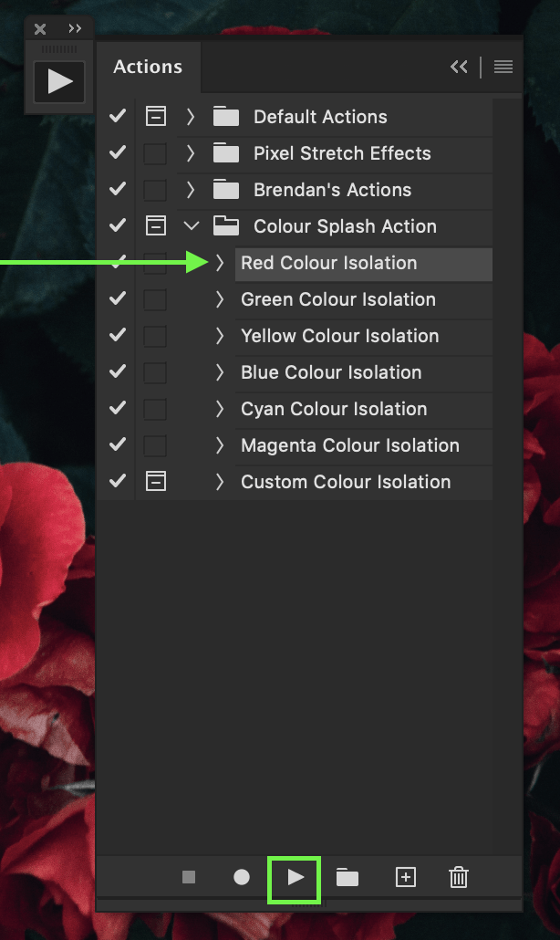The height and width of the screenshot is (940, 560).
Task: Toggle dialog box for Pixel Stretch Effects
Action: [156, 153]
